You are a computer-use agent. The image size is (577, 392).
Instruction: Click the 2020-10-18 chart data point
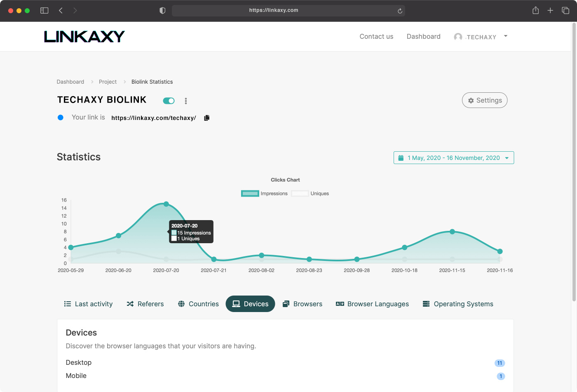[x=404, y=248]
